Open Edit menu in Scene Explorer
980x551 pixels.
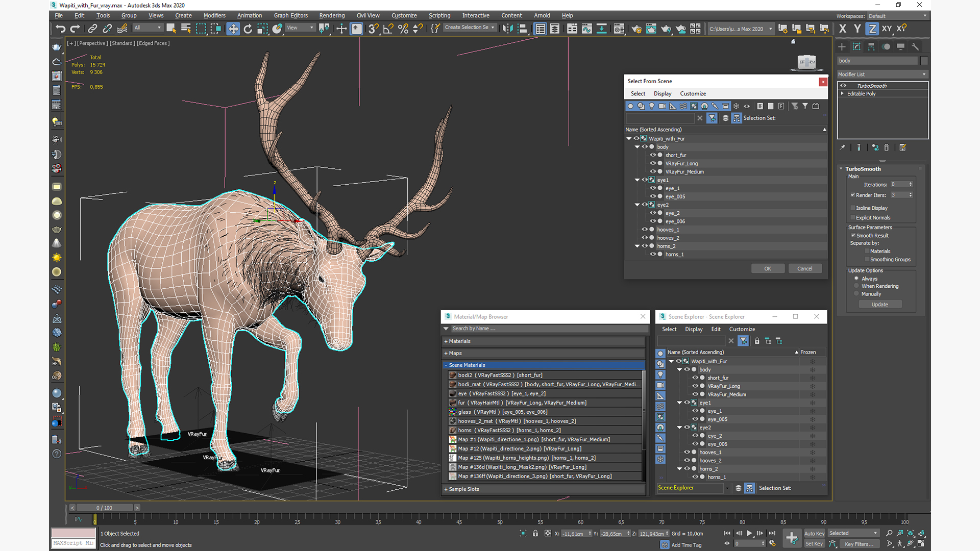[x=716, y=330]
